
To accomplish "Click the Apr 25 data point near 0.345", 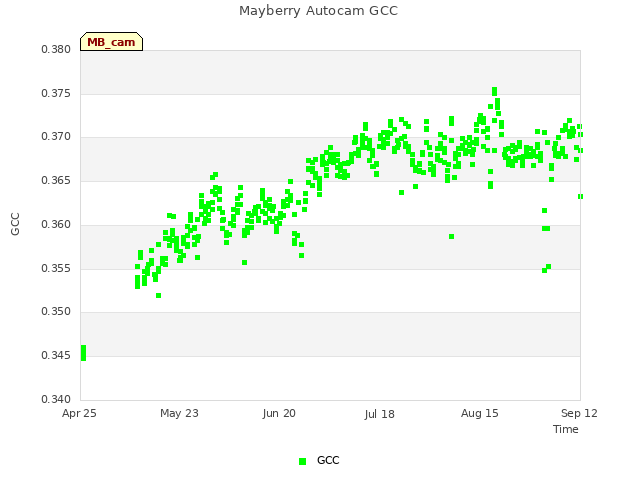I will pos(83,353).
